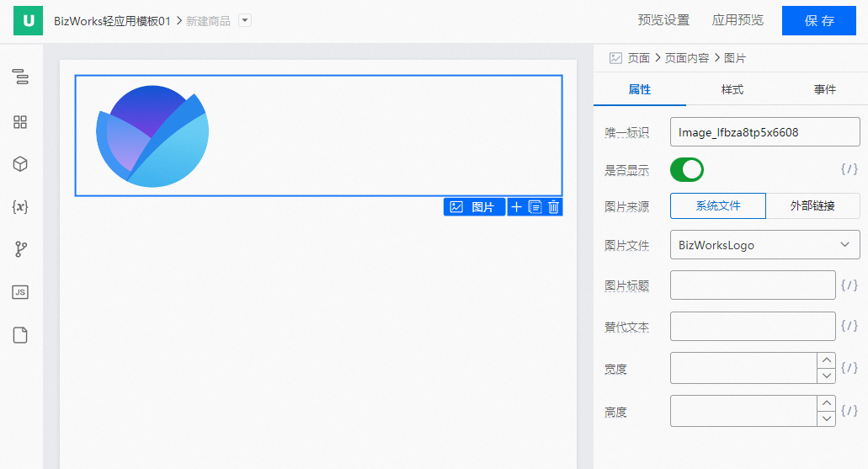
Task: Open the JS script sidebar icon
Action: [20, 292]
